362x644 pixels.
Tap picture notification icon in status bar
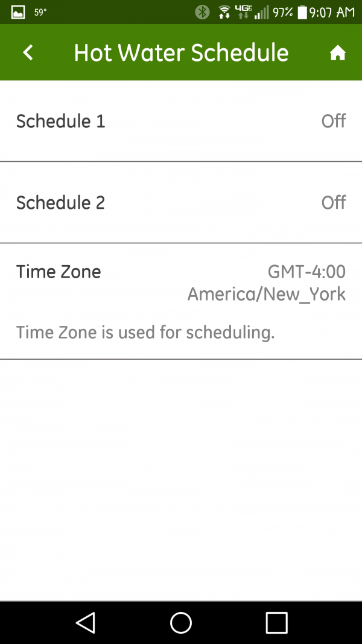coord(18,12)
